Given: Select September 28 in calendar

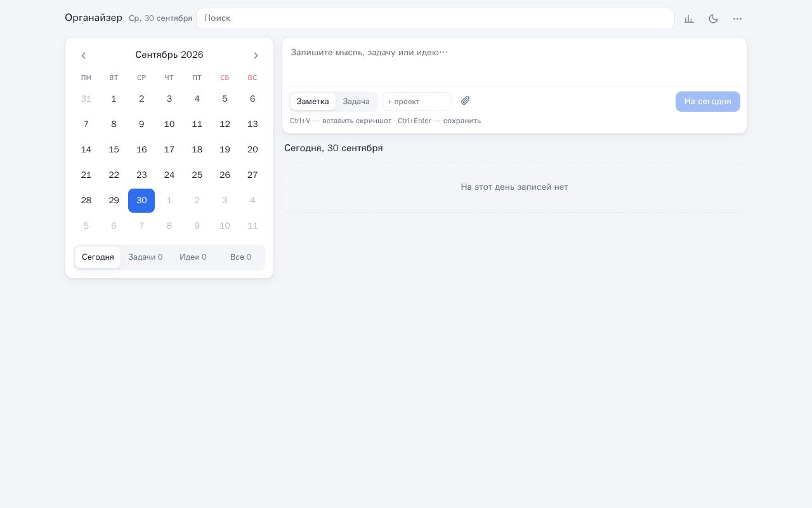Looking at the screenshot, I should click(x=86, y=201).
